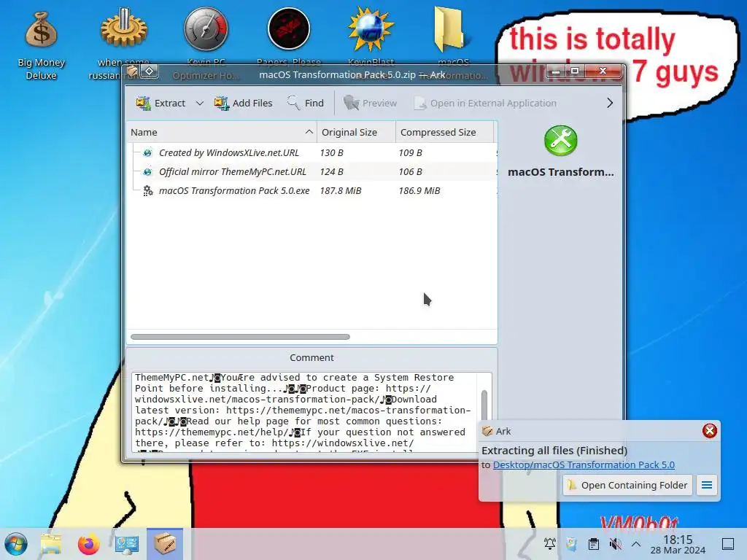
Task: Expand the toolbar overflow chevron
Action: click(x=609, y=103)
